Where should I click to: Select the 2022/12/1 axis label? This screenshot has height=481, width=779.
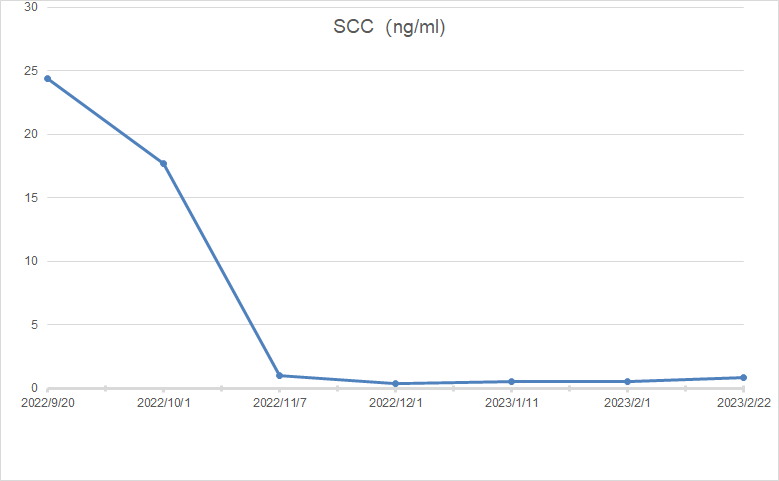click(396, 403)
